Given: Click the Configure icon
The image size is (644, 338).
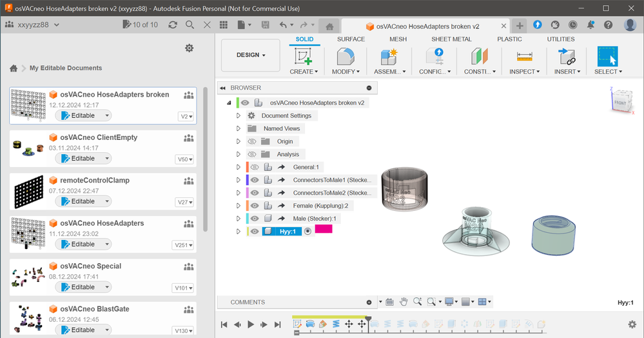Looking at the screenshot, I should click(434, 56).
